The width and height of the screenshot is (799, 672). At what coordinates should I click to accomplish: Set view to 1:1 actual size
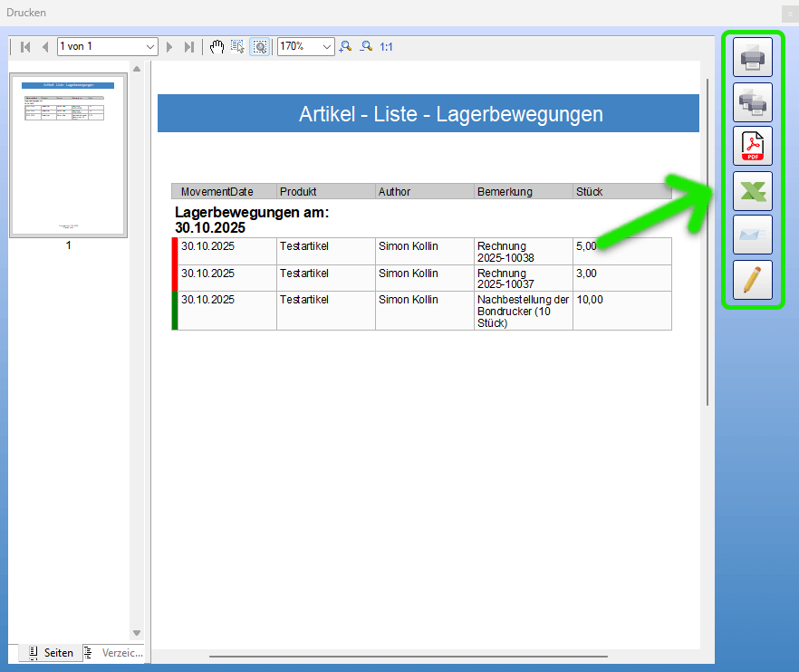point(384,46)
